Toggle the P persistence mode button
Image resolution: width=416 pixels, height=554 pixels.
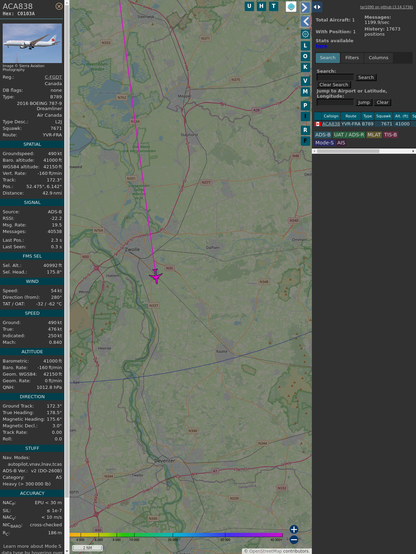click(x=305, y=105)
